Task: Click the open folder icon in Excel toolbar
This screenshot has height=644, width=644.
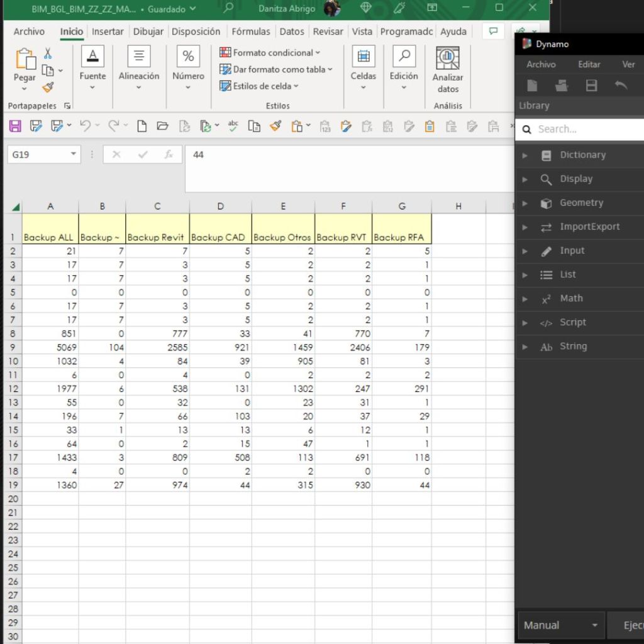Action: point(162,126)
